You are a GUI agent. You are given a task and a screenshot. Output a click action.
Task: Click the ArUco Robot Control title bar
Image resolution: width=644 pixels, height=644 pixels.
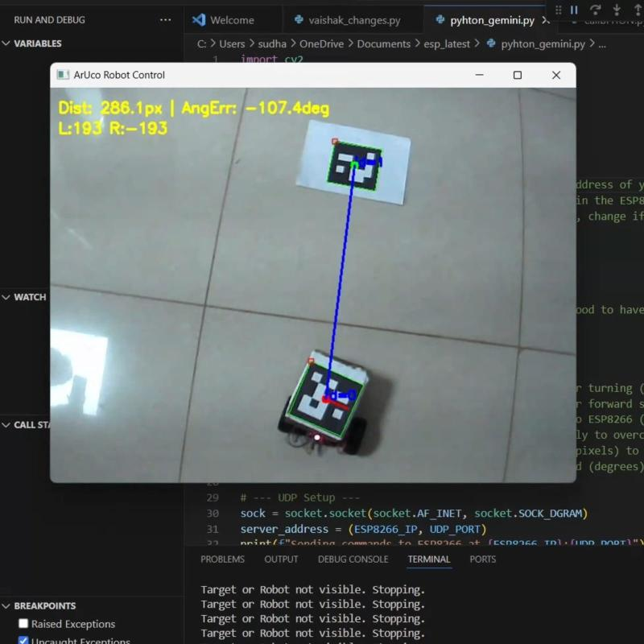313,75
